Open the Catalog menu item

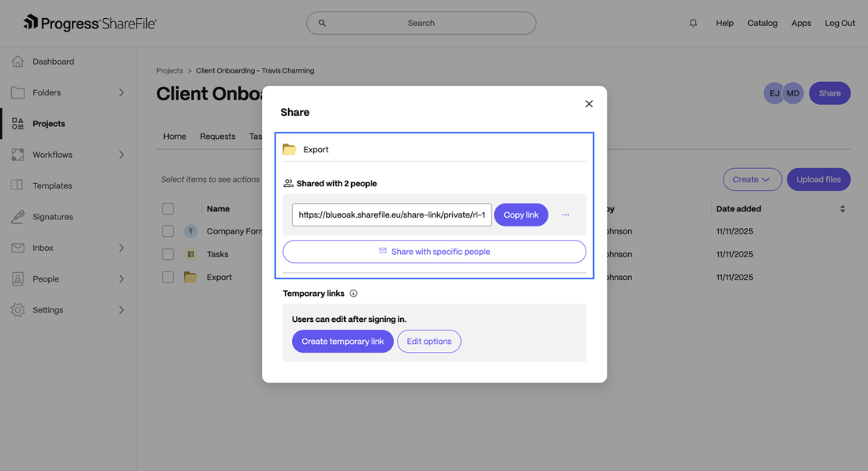click(x=762, y=23)
